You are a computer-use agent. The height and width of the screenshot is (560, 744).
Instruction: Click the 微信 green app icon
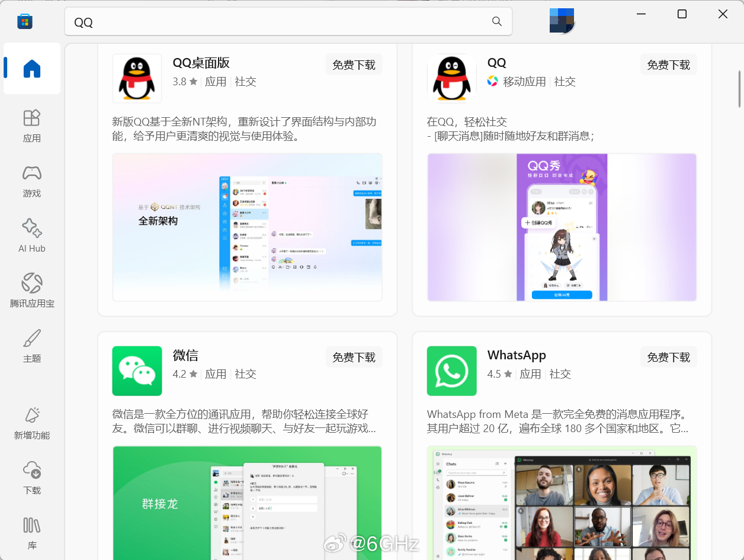coord(137,371)
